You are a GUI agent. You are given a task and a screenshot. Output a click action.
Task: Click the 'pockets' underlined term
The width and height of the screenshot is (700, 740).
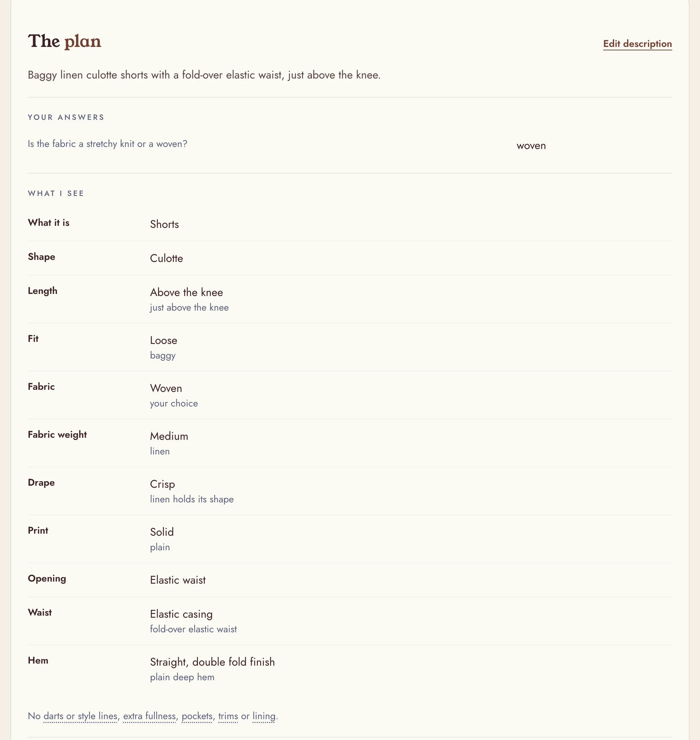197,716
